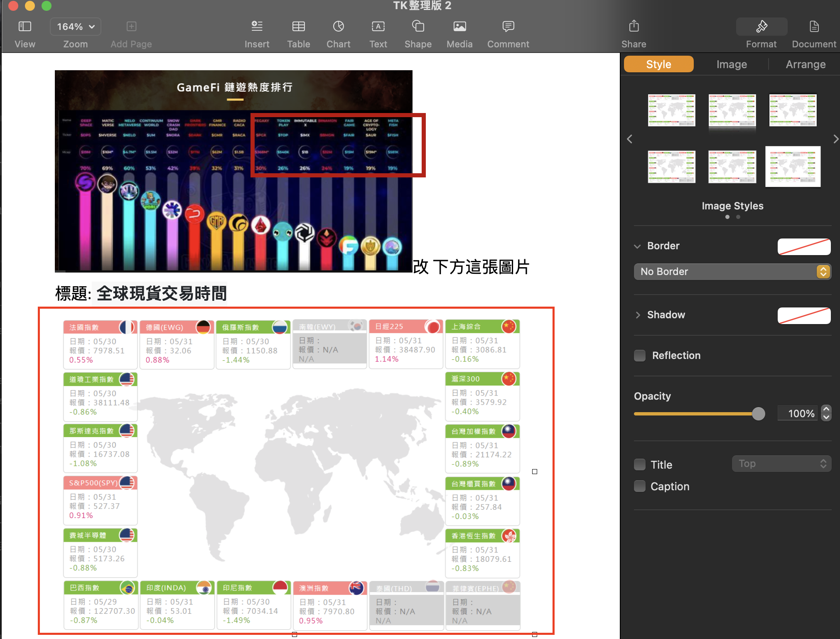Open the Media menu

[x=459, y=27]
